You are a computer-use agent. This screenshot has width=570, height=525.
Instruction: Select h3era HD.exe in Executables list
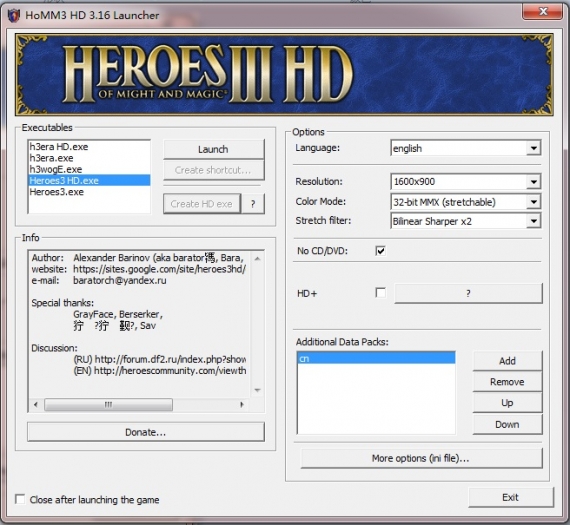tap(89, 147)
